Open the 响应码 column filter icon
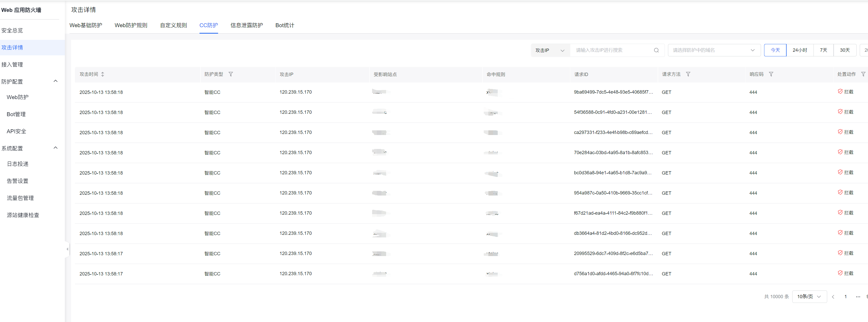The width and height of the screenshot is (868, 322). [771, 74]
